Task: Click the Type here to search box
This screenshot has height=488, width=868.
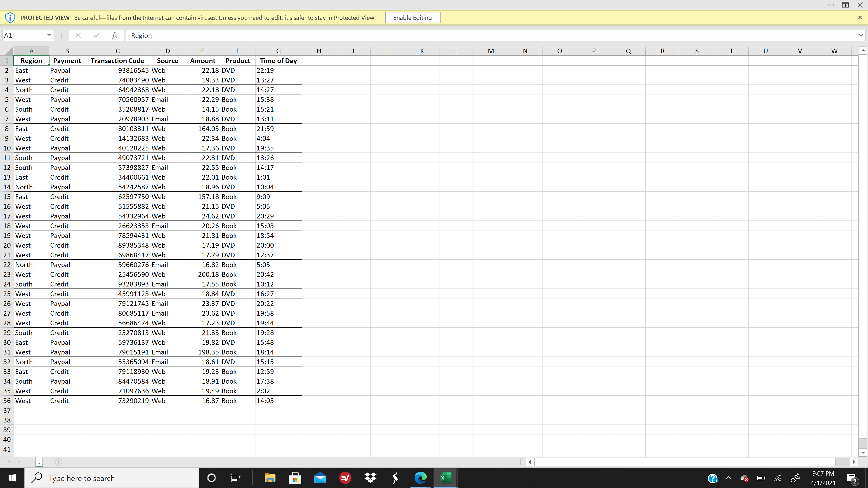Action: tap(111, 478)
